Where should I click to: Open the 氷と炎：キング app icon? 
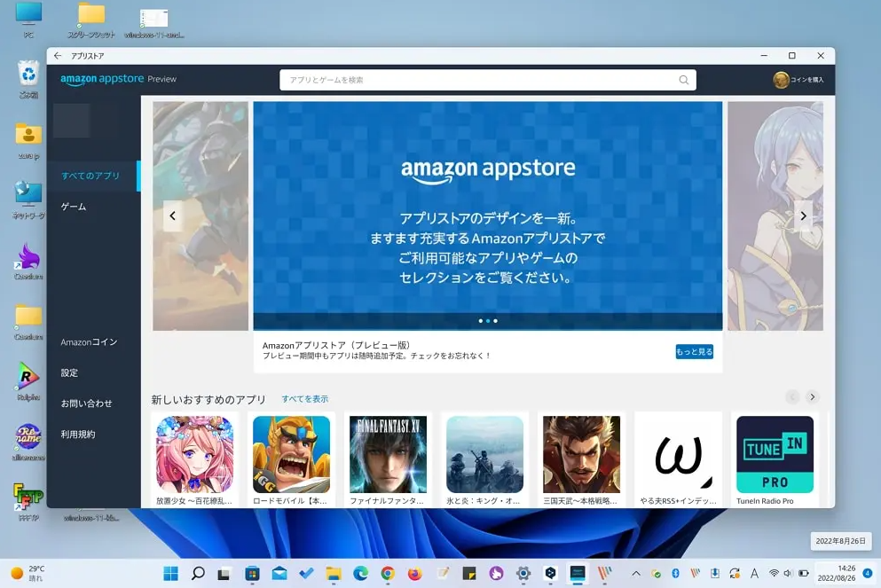485,454
